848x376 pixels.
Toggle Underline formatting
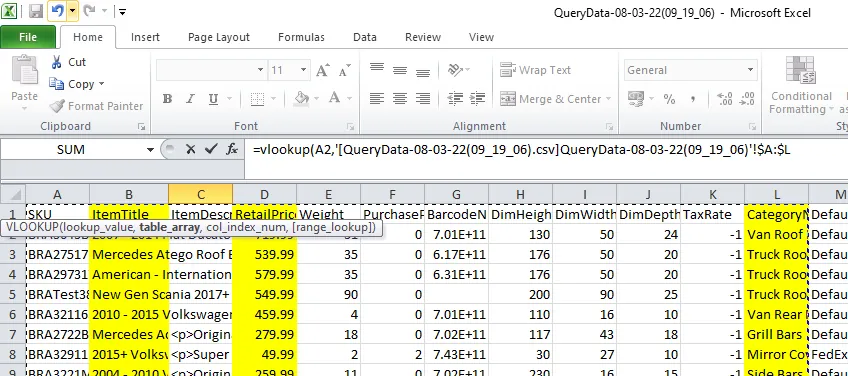point(213,99)
